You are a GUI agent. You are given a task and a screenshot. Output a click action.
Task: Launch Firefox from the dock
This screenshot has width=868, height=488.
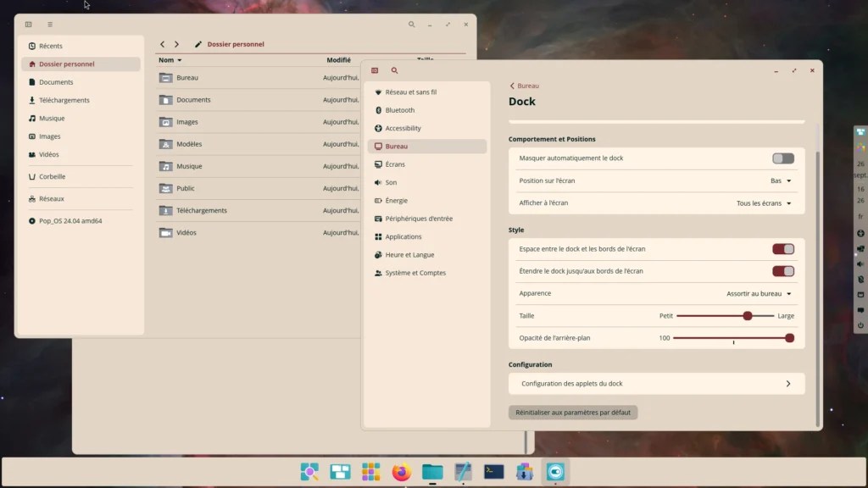coord(401,471)
